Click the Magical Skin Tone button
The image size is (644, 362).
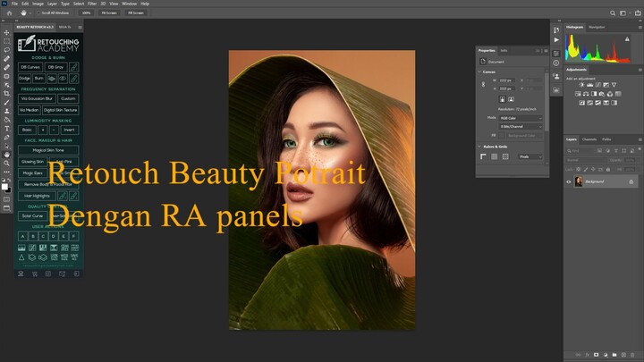tap(48, 150)
